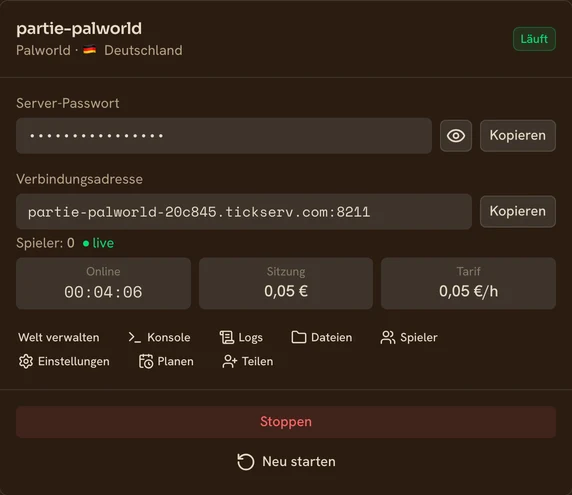Click the masked Server-Passwort field
The width and height of the screenshot is (572, 495).
[224, 136]
